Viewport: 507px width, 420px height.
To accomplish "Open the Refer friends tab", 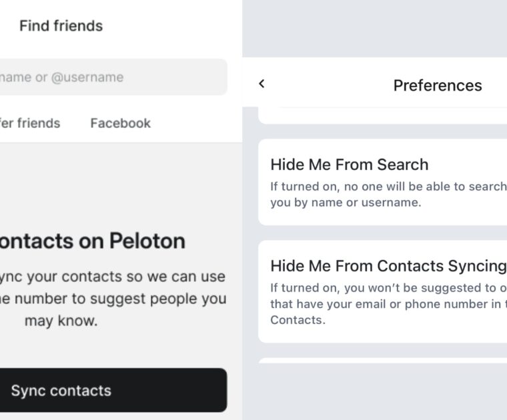I will 30,123.
